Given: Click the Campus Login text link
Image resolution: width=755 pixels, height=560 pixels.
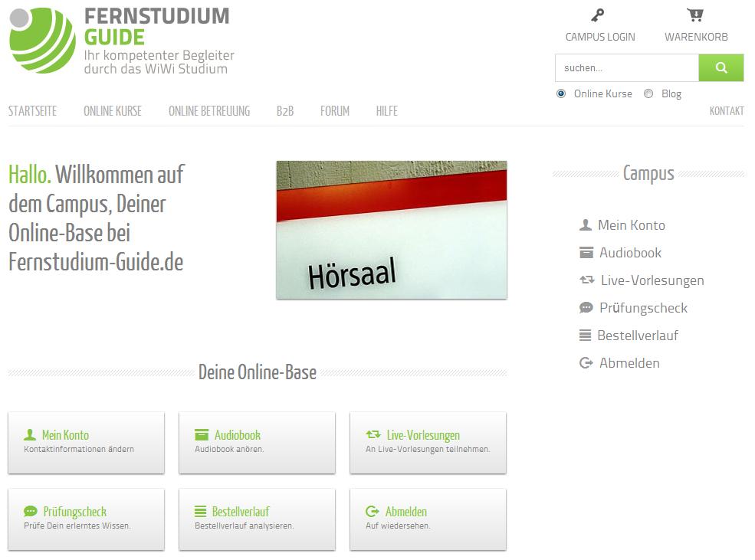Looking at the screenshot, I should (x=600, y=37).
